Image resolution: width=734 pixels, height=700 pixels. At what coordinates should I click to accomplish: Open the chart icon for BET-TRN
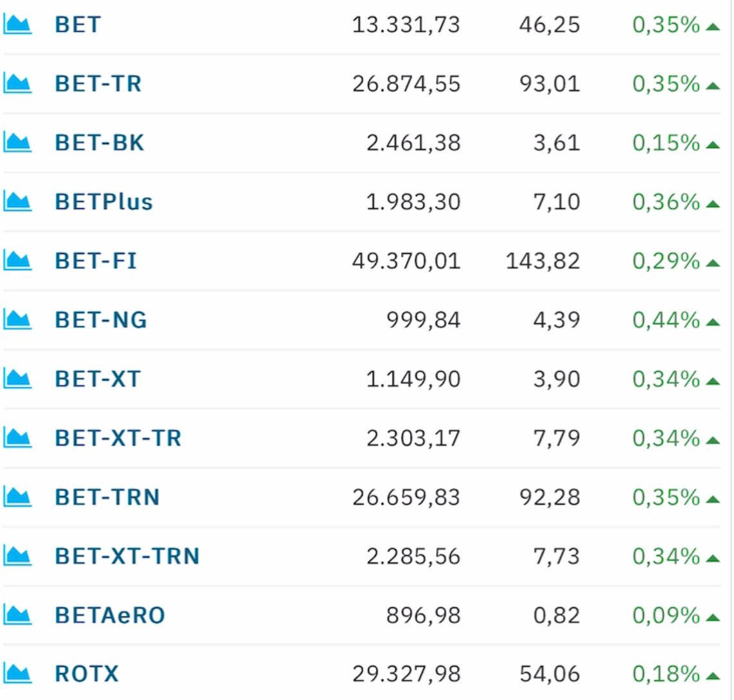(x=17, y=498)
